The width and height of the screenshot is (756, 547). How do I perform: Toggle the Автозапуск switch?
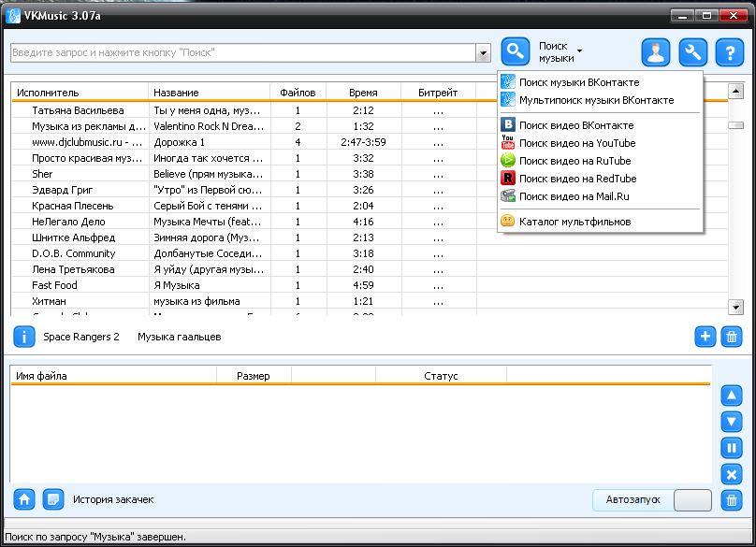(x=692, y=499)
